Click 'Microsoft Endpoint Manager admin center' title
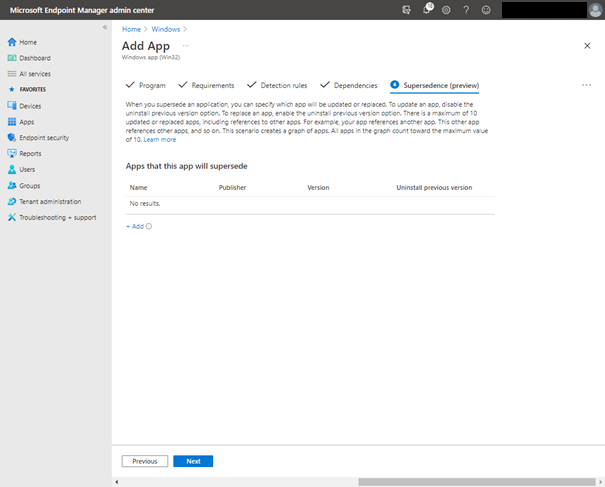The height and width of the screenshot is (487, 605). point(82,10)
